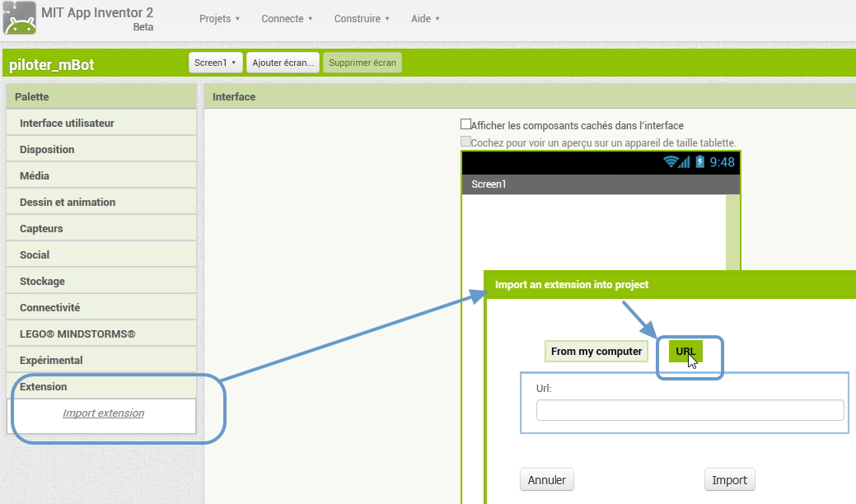Click the signal strength icon in phone preview
This screenshot has width=856, height=504.
click(x=685, y=162)
